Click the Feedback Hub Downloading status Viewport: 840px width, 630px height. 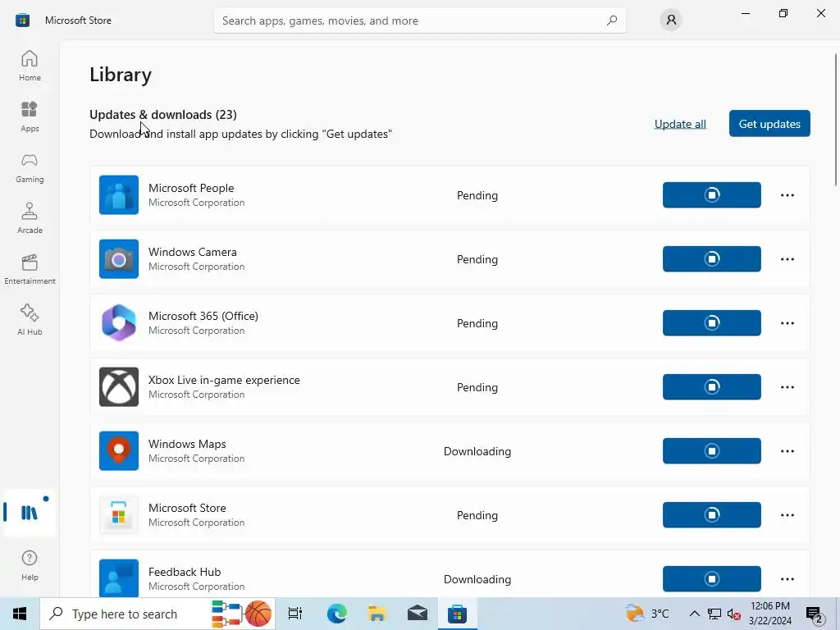477,579
